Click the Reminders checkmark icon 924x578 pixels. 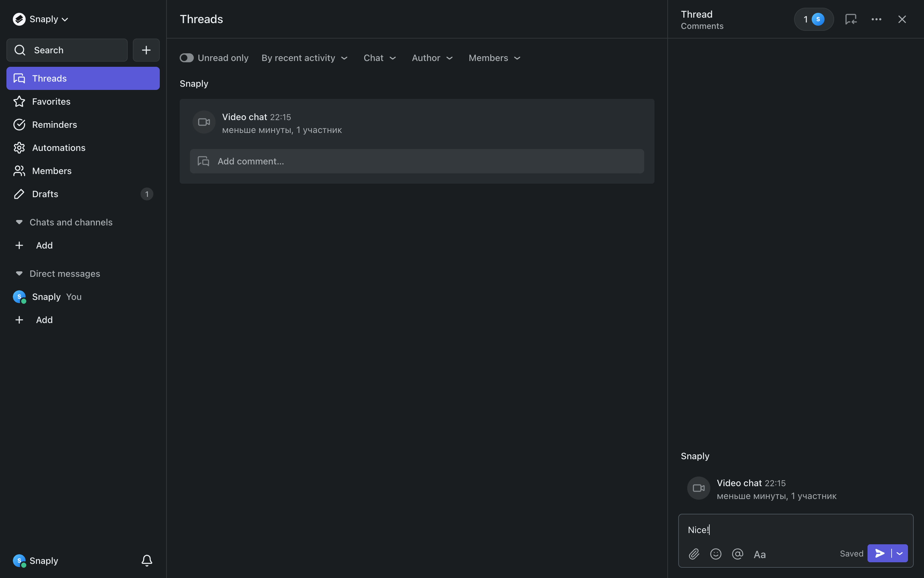point(19,125)
